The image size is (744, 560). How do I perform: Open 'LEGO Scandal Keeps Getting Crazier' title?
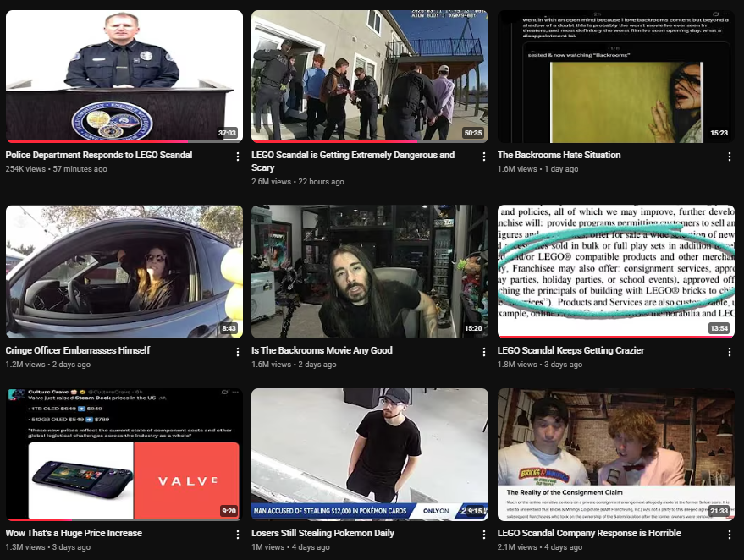(570, 350)
